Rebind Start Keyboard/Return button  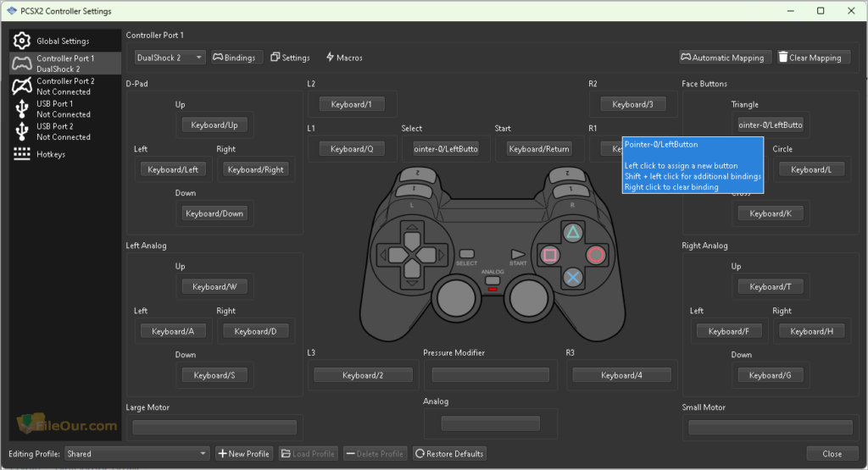(538, 149)
